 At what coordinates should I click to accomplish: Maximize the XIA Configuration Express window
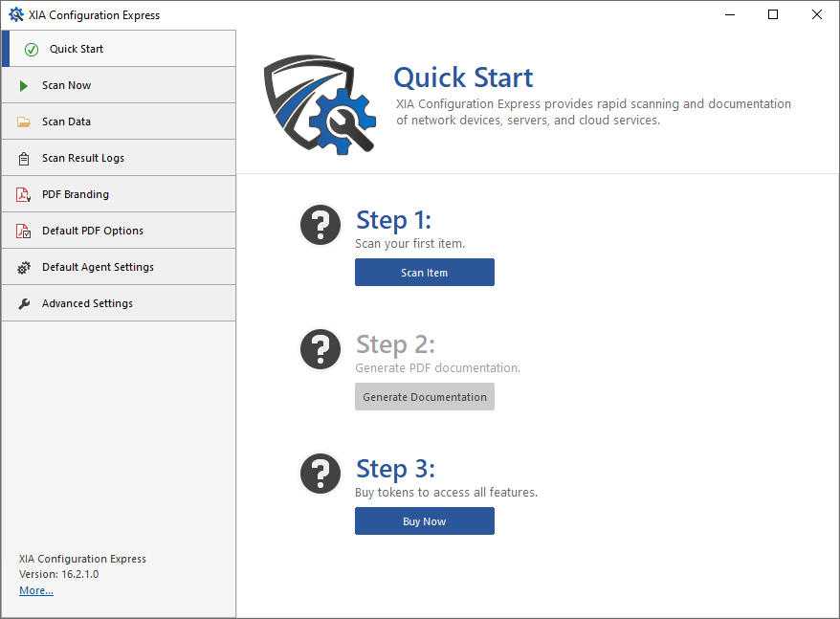[773, 14]
